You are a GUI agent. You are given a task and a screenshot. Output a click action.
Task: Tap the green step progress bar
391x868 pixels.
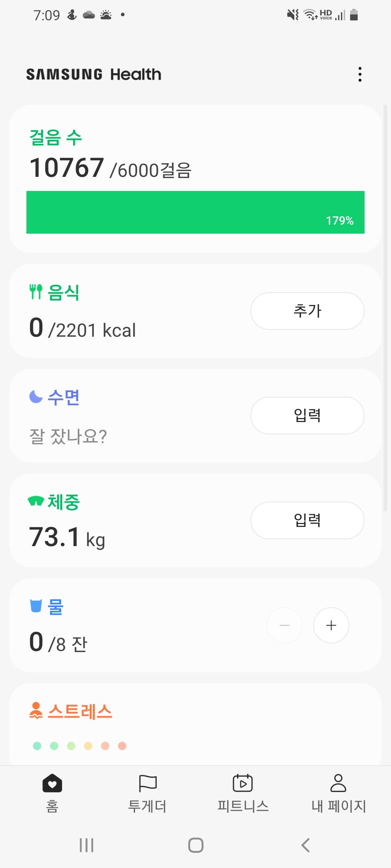point(195,212)
